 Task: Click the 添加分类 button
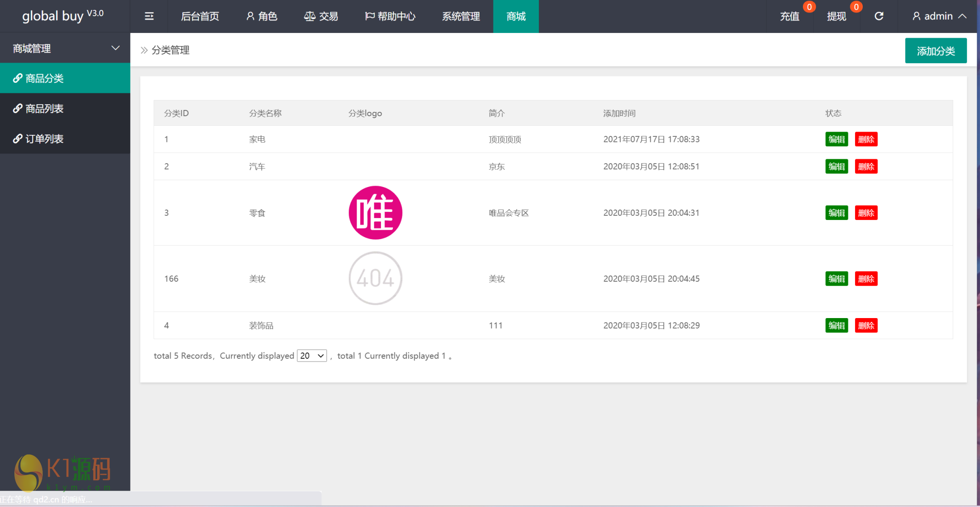(x=935, y=51)
